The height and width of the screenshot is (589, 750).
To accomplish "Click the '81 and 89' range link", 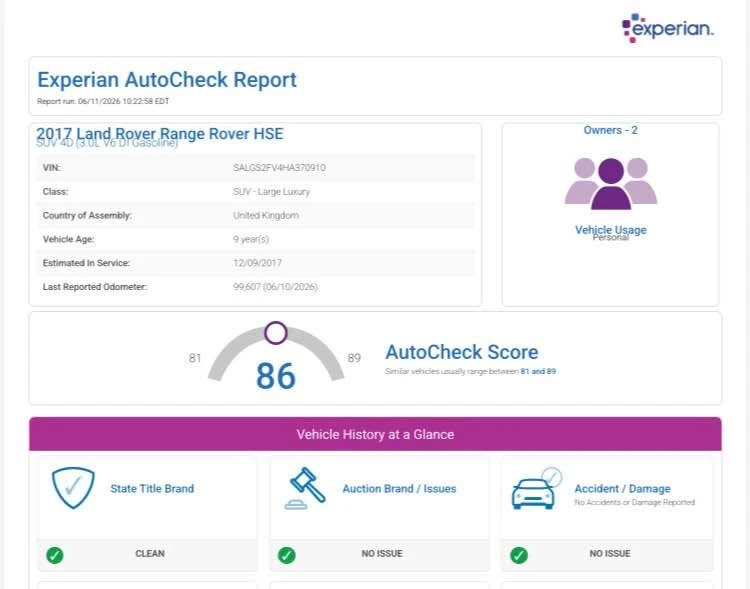I will pyautogui.click(x=538, y=371).
